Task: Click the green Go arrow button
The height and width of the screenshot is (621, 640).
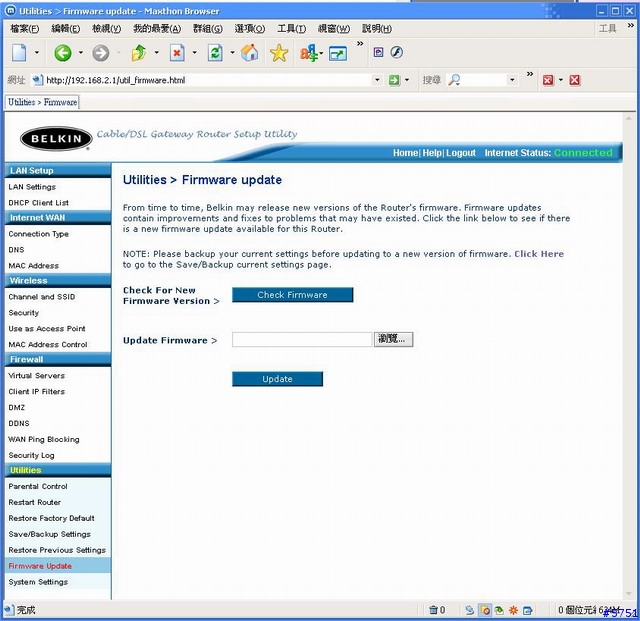Action: (394, 80)
